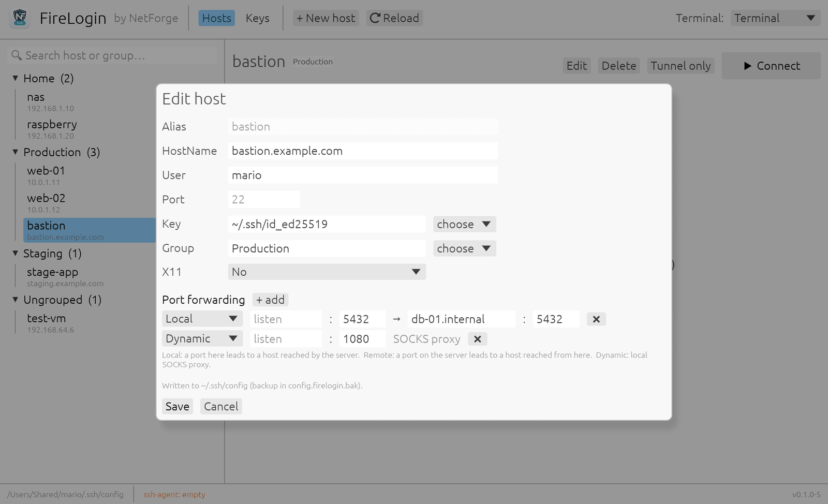This screenshot has width=828, height=504.
Task: Click the FireLogin shield logo icon
Action: [x=20, y=18]
